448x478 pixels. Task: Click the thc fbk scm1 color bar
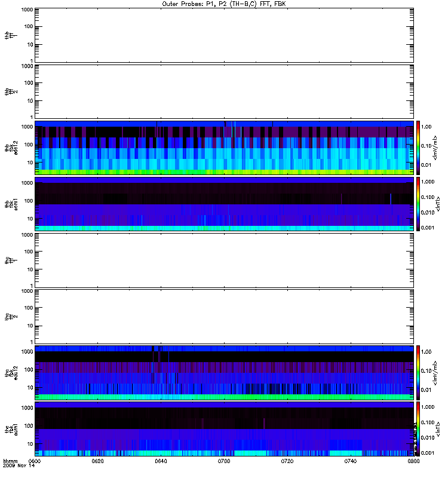418,429
